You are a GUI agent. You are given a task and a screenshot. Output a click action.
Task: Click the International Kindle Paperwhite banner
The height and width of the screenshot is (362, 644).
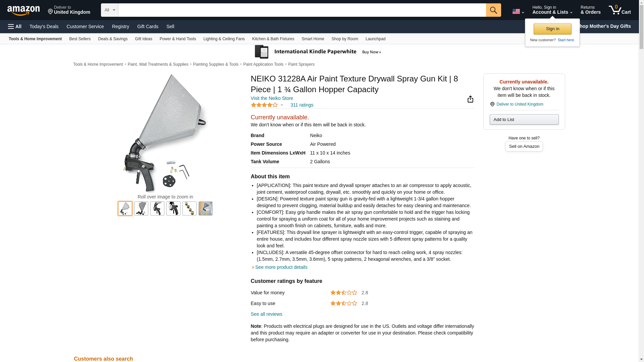pyautogui.click(x=318, y=52)
